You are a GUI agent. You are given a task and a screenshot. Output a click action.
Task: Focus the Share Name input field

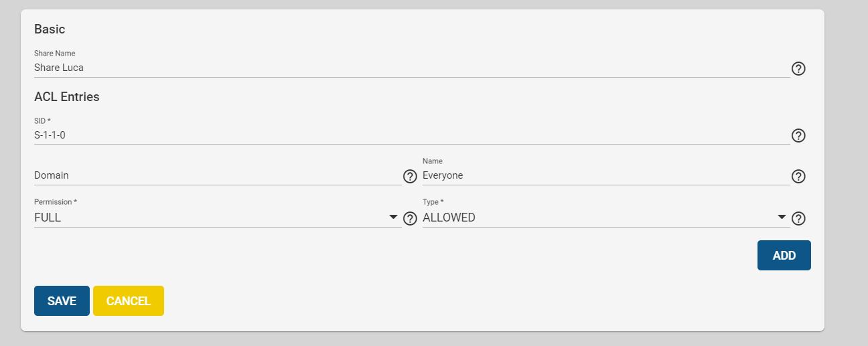pyautogui.click(x=412, y=68)
